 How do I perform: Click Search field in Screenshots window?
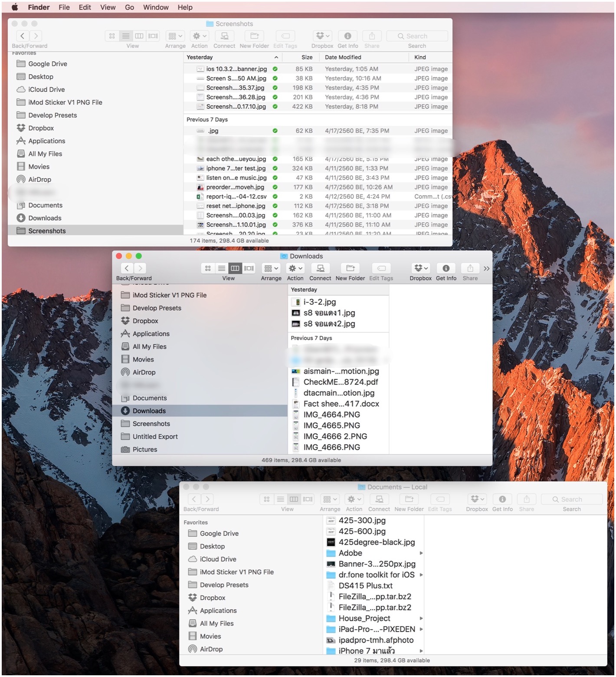[x=417, y=36]
